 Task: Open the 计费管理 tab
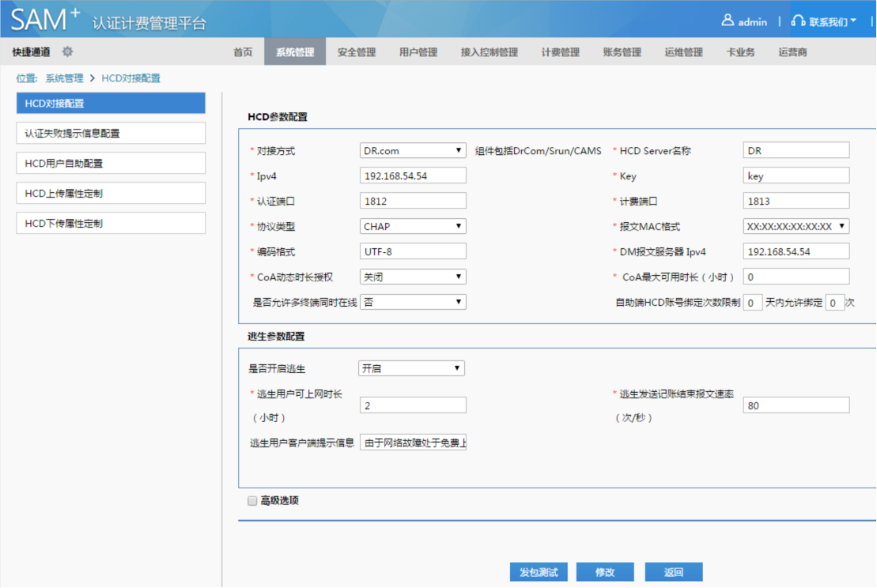point(560,52)
